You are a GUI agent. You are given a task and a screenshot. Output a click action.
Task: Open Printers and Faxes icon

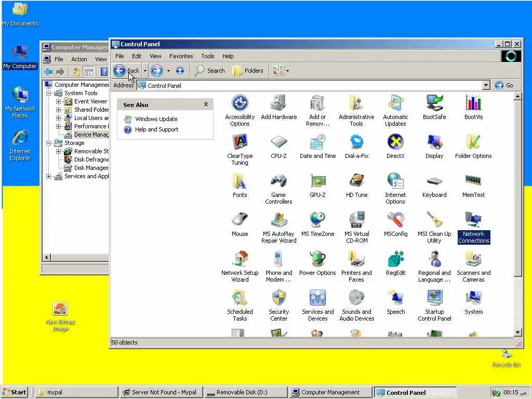tap(356, 267)
